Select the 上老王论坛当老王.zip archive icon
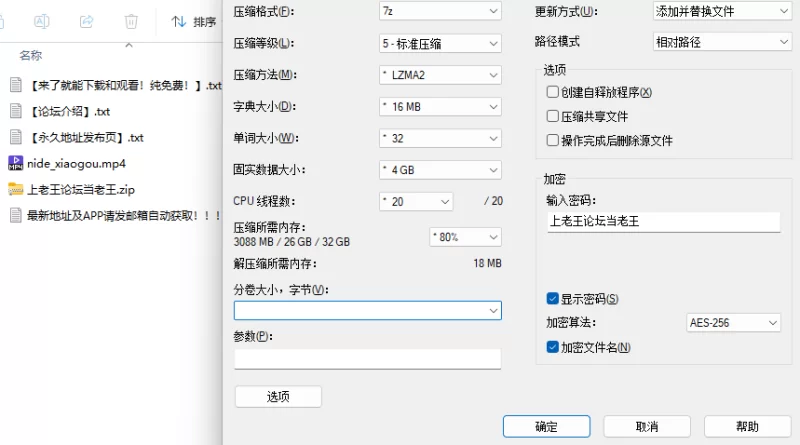The height and width of the screenshot is (445, 800). click(16, 189)
